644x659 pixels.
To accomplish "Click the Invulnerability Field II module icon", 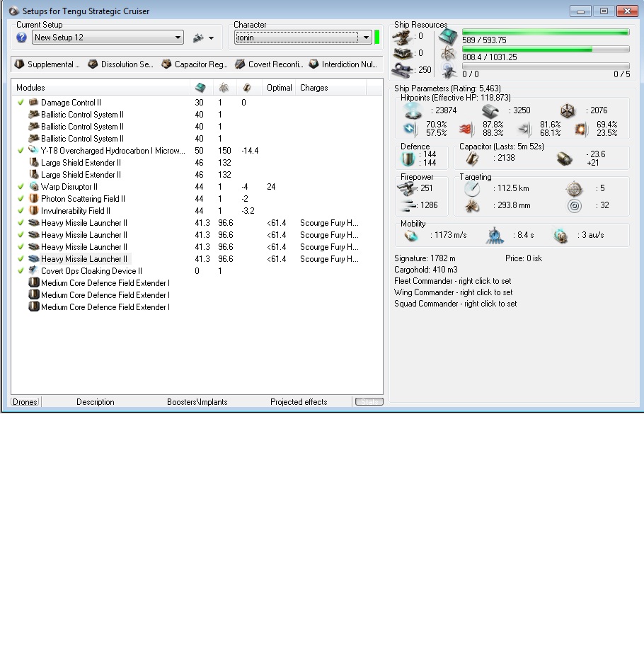I will coord(33,210).
